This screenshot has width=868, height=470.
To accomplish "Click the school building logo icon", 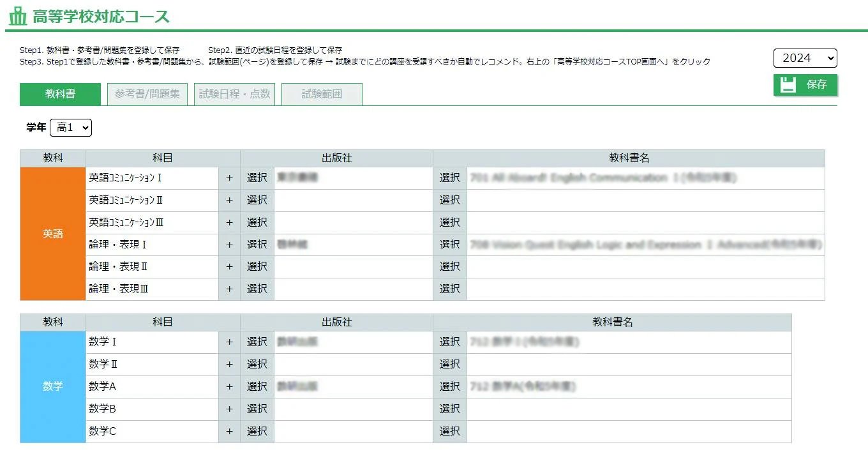I will (19, 15).
